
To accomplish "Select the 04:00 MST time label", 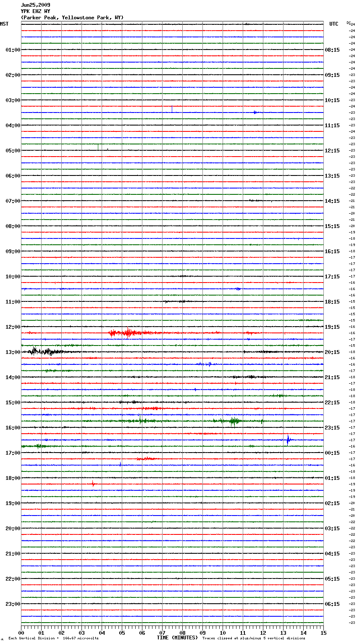I will (13, 126).
